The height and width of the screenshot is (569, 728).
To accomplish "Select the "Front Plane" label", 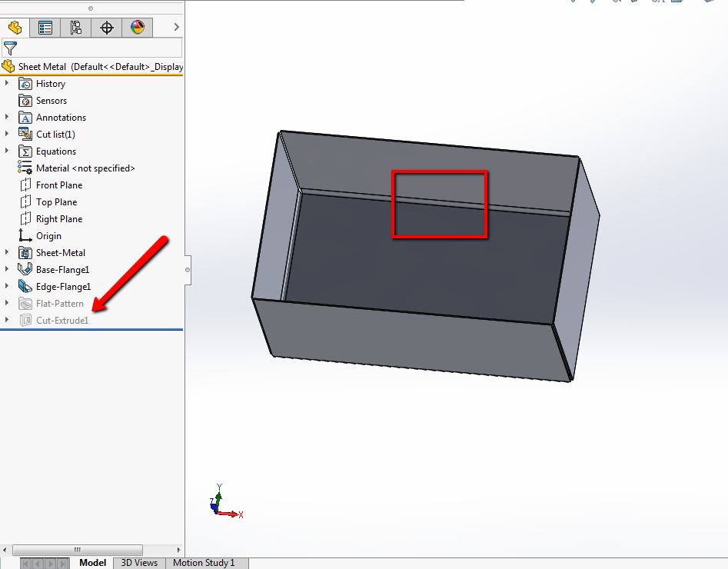I will (x=59, y=185).
